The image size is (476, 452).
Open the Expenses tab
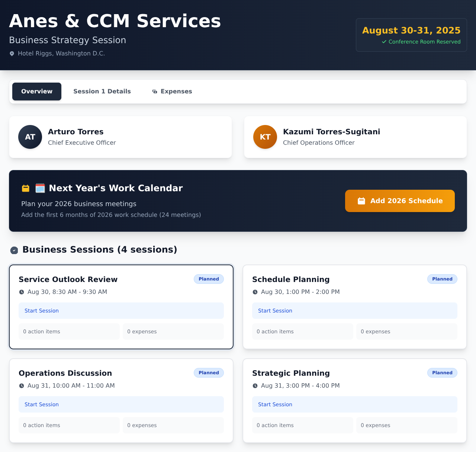(x=172, y=91)
